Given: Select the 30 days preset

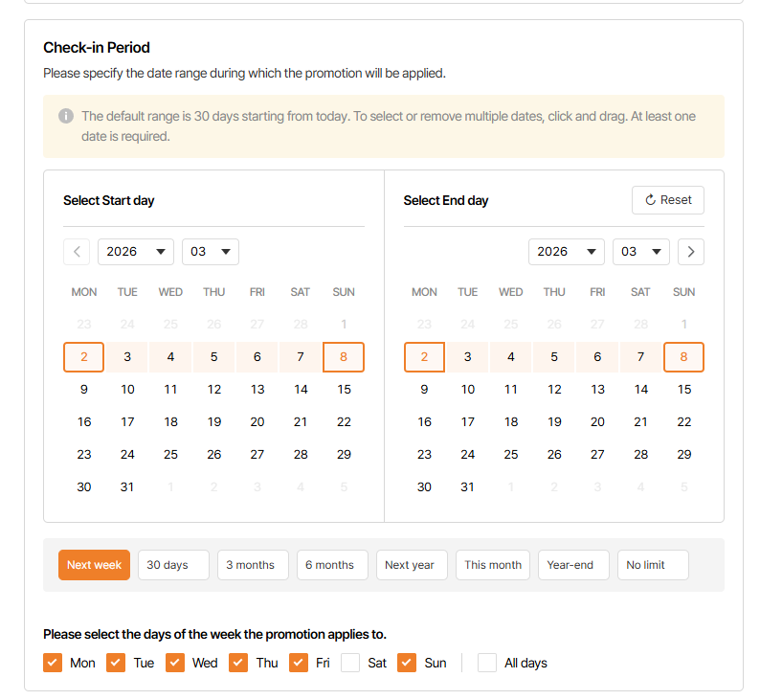Looking at the screenshot, I should (173, 565).
